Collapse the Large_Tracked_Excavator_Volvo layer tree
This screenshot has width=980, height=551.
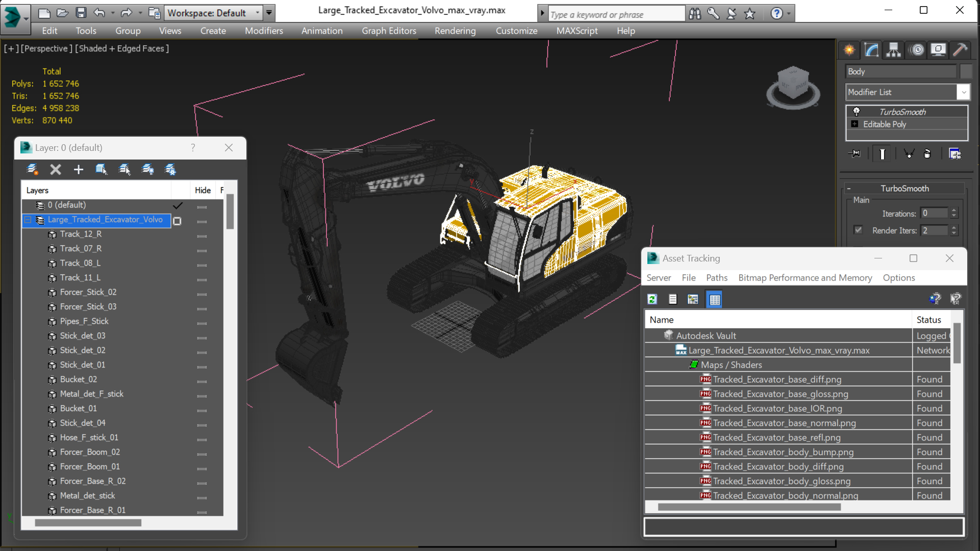pos(28,220)
